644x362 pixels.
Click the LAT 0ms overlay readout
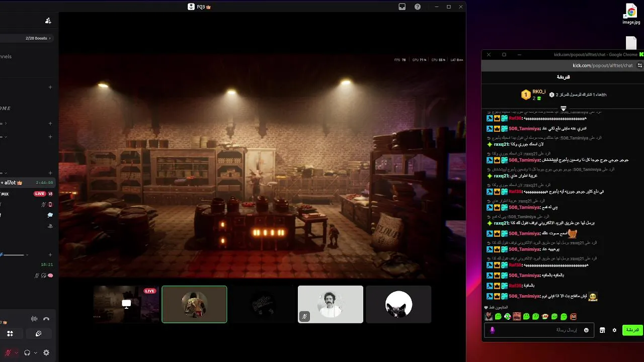pos(456,60)
